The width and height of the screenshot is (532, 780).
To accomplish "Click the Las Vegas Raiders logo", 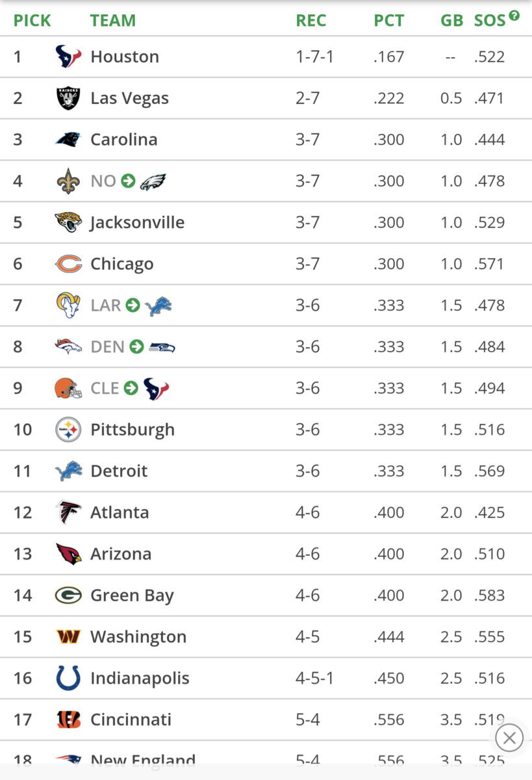I will (x=68, y=98).
